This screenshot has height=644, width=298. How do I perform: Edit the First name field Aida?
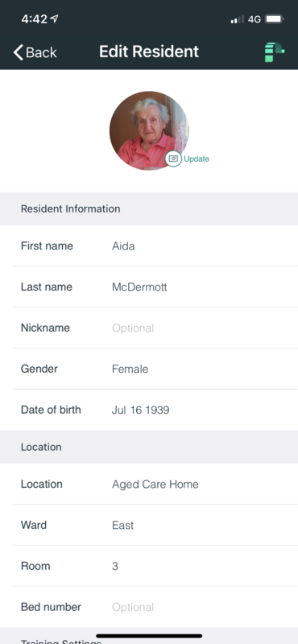tap(155, 246)
